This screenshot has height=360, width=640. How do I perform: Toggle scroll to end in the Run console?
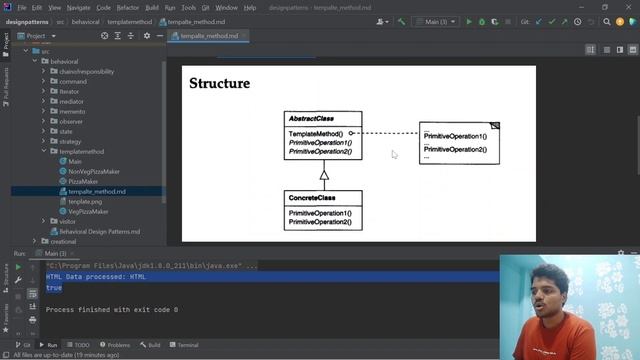33,307
